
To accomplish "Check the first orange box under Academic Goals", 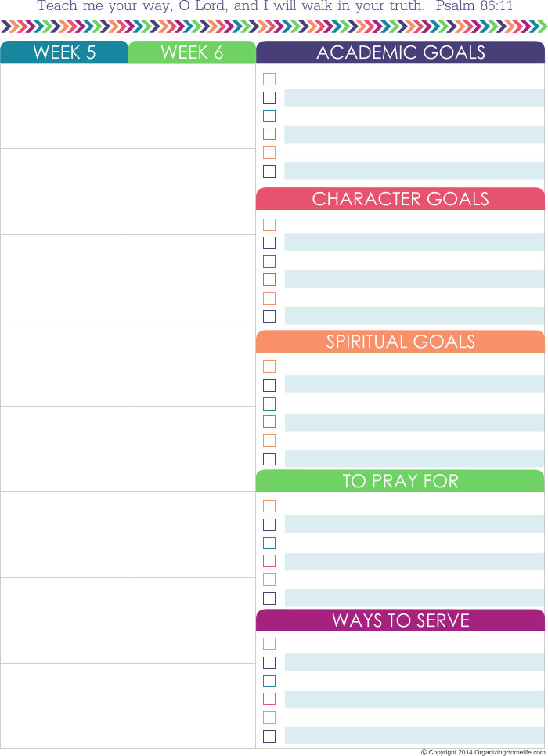I will [x=269, y=79].
